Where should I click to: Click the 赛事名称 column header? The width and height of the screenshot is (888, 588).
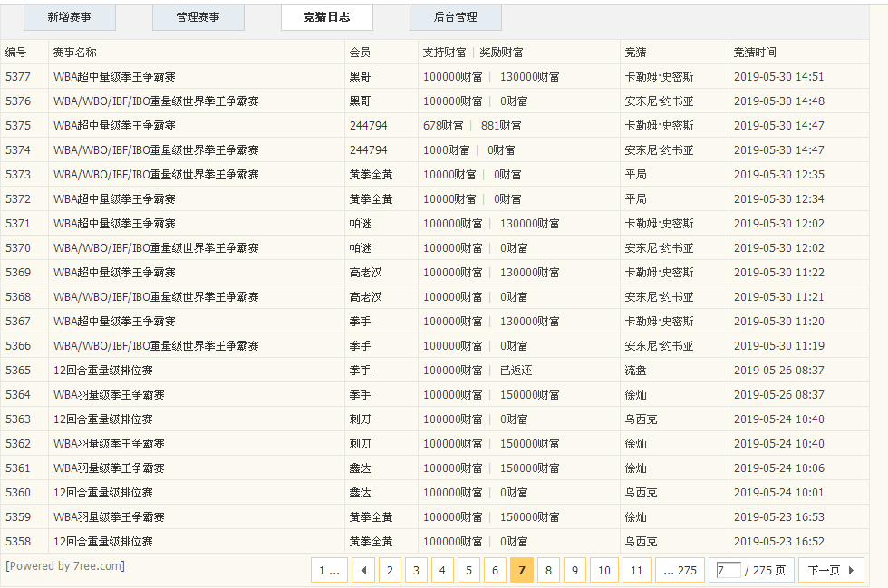(x=74, y=53)
